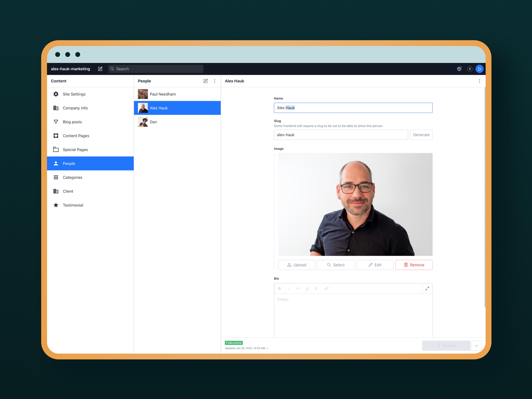Expand Bio editor to fullscreen

427,288
